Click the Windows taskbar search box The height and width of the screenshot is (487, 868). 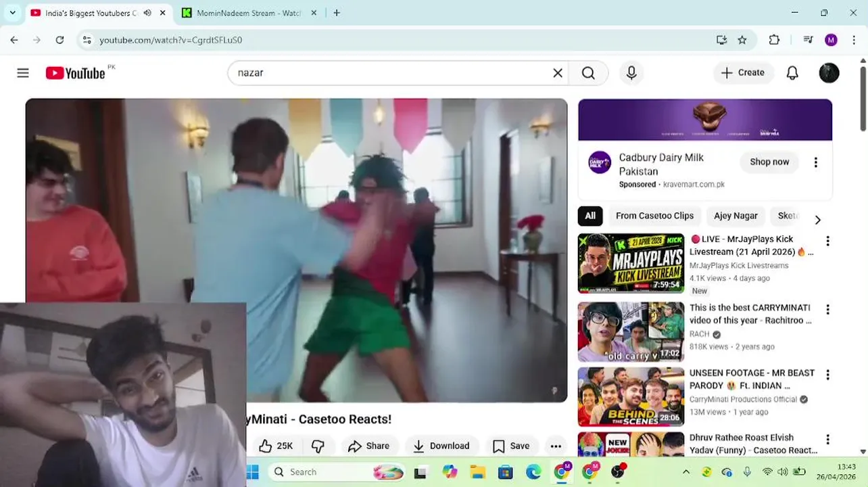[x=337, y=472]
